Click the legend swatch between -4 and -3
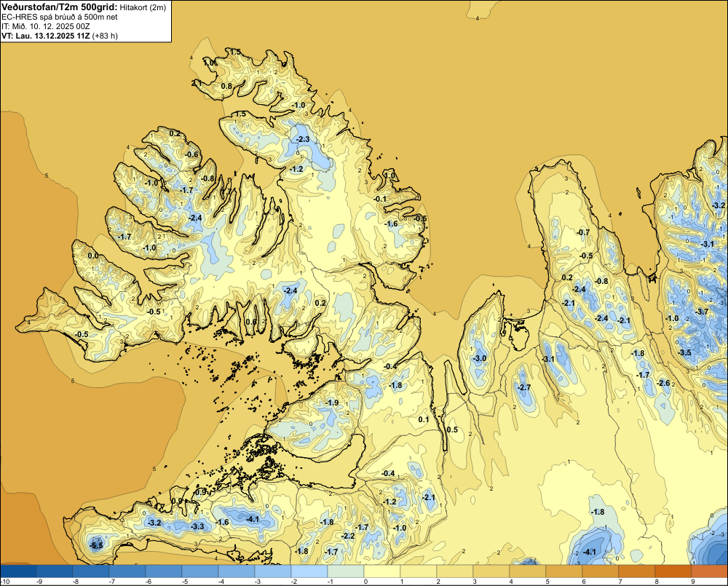This screenshot has width=728, height=586. tap(237, 571)
